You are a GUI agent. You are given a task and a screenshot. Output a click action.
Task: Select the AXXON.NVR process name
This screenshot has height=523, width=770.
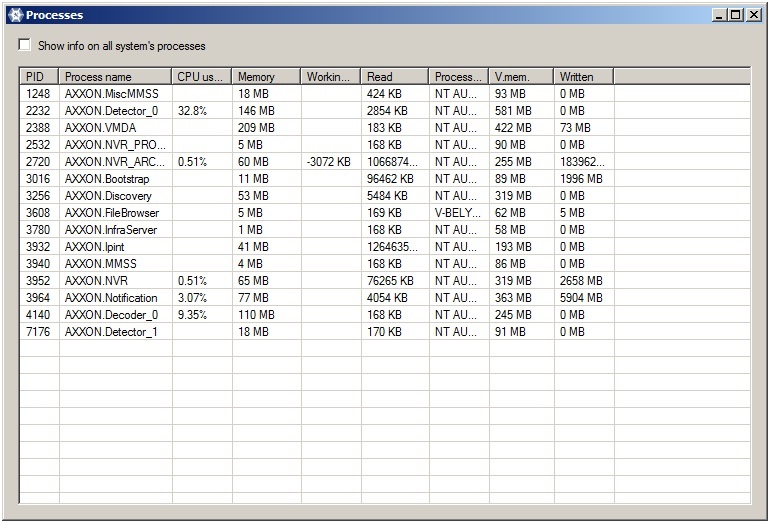pos(96,281)
